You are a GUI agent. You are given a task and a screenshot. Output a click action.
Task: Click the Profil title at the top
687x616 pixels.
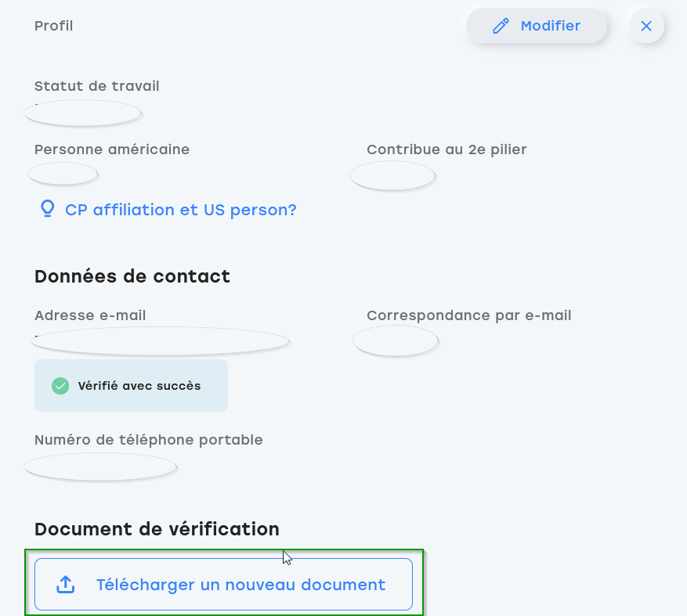pos(53,26)
